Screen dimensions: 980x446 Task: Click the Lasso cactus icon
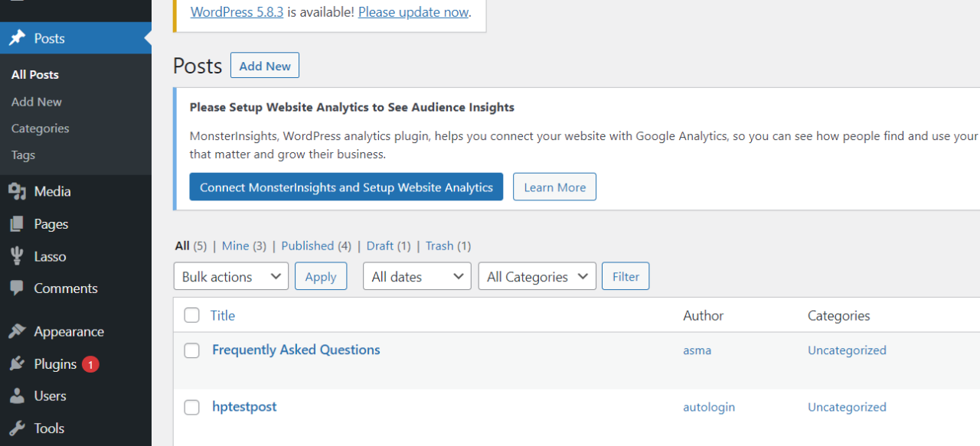[17, 256]
